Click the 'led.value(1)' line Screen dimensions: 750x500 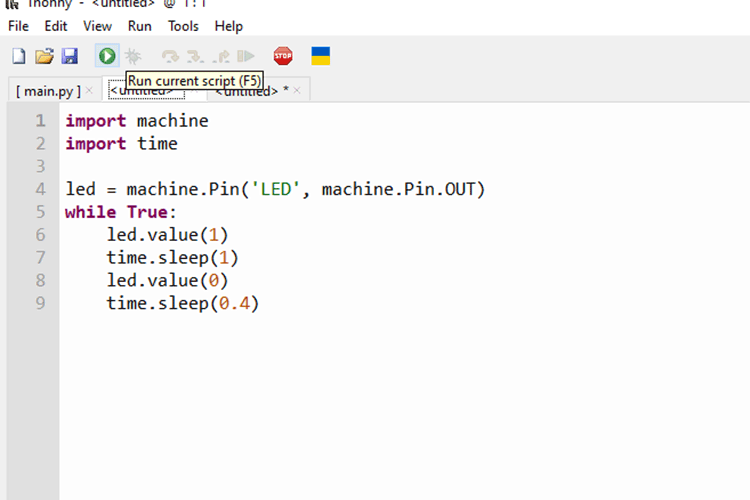(x=167, y=235)
